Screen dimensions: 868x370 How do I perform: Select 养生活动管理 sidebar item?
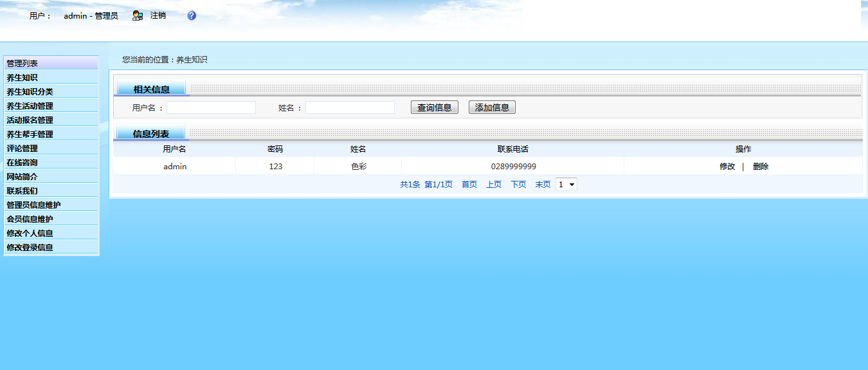[x=51, y=106]
